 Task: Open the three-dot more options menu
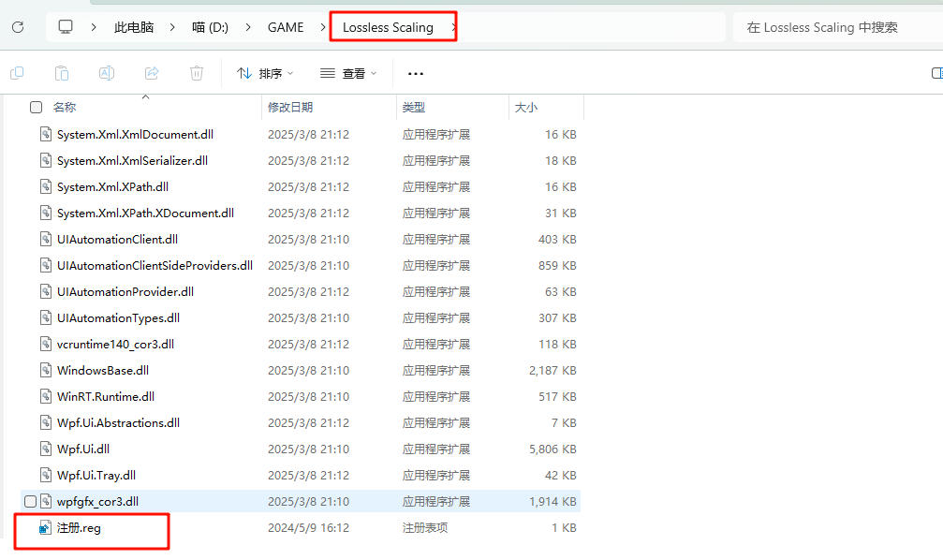pos(416,73)
